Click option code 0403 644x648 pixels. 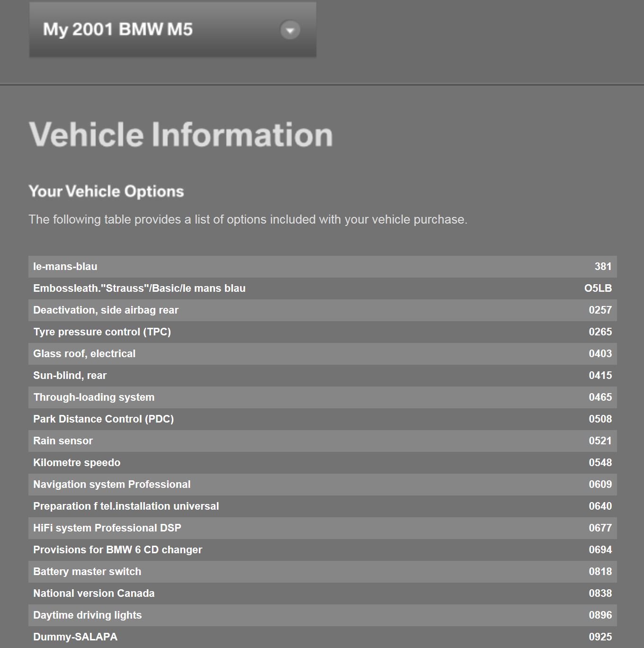[600, 354]
